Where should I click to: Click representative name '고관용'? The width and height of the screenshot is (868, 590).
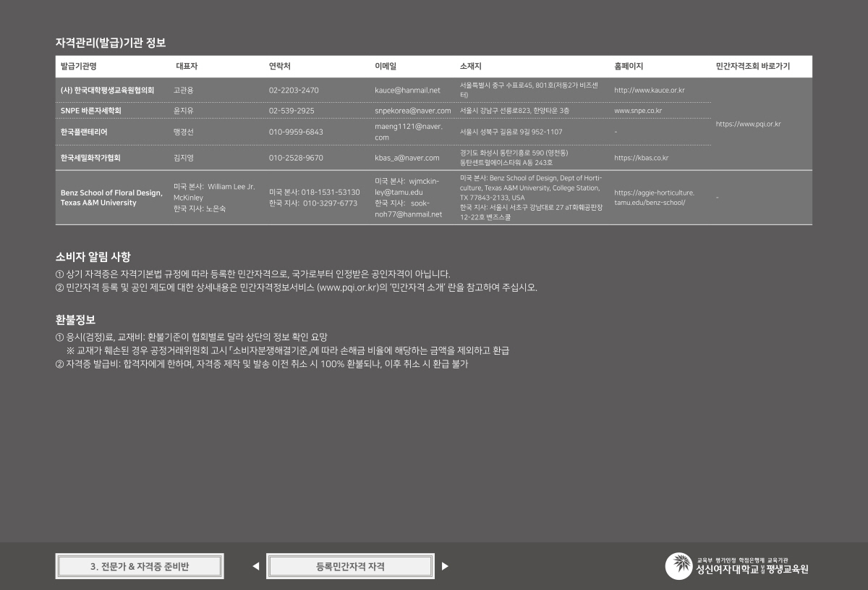point(184,90)
